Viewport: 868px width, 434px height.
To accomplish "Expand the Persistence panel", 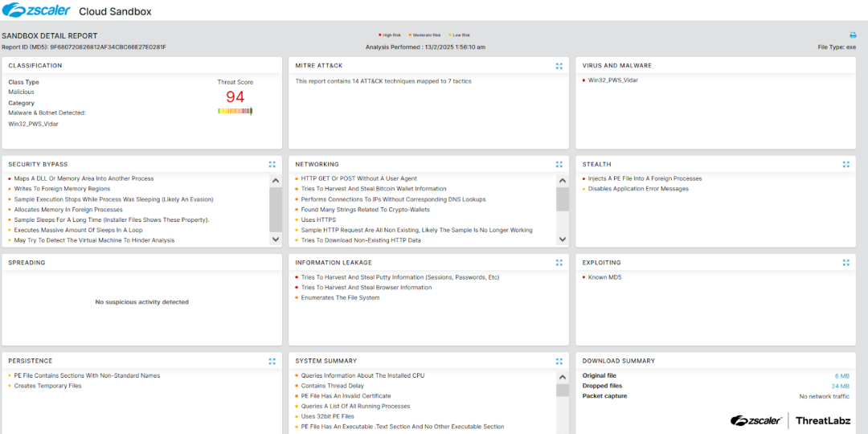I will click(x=272, y=362).
